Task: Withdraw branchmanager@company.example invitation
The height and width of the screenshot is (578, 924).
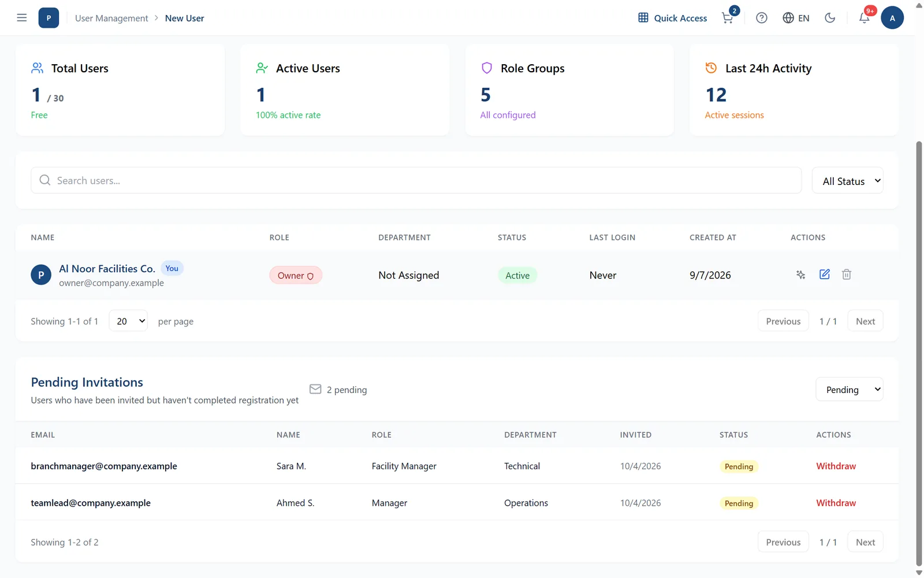Action: click(x=836, y=466)
